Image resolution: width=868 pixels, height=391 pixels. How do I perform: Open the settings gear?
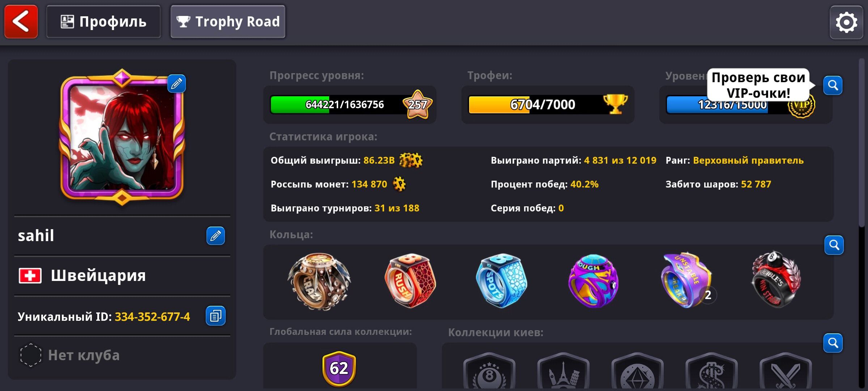[x=846, y=22]
